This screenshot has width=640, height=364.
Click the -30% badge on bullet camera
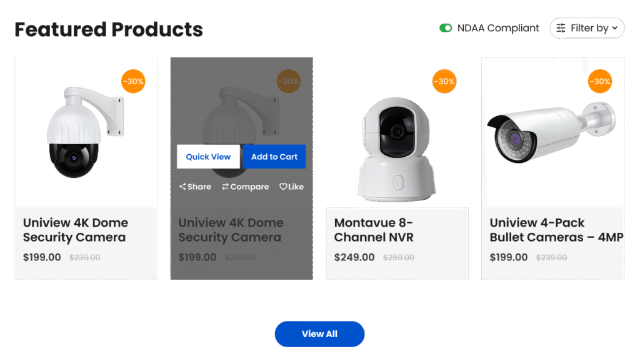click(599, 82)
